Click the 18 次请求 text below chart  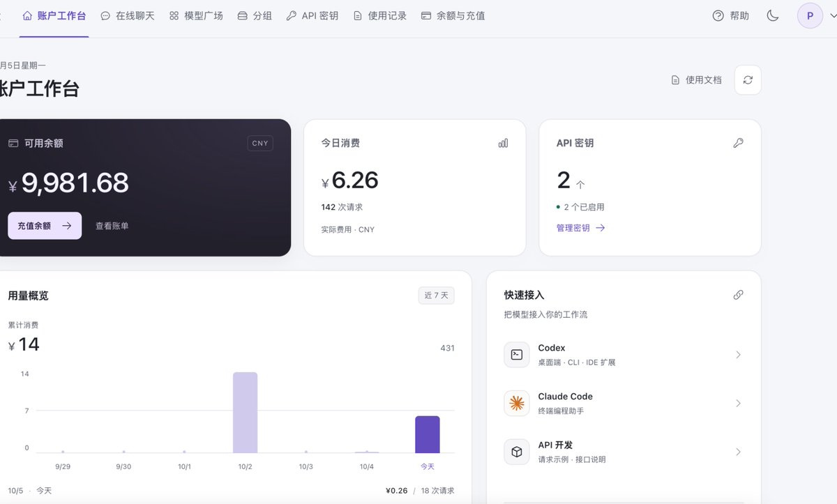click(437, 491)
